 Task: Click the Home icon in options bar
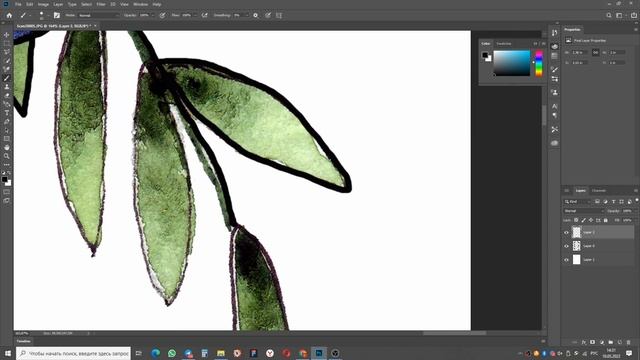[x=9, y=16]
